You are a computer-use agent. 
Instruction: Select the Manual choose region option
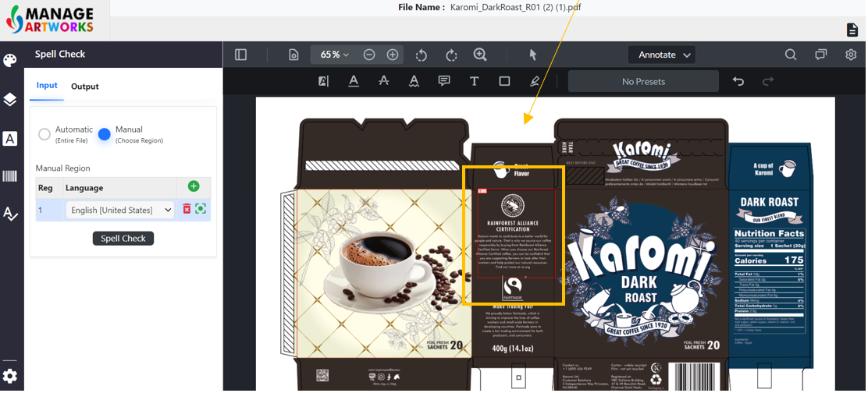104,134
